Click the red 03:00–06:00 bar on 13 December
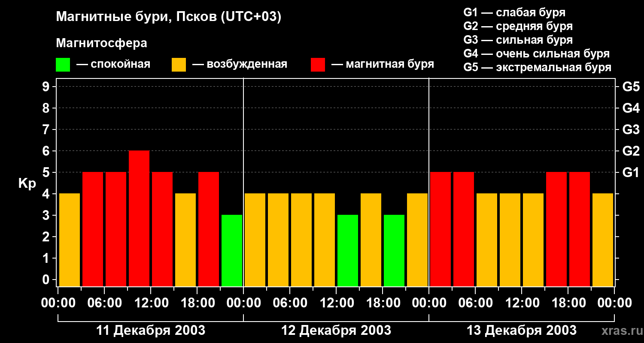Viewport: 644px width, 343px height. click(464, 229)
